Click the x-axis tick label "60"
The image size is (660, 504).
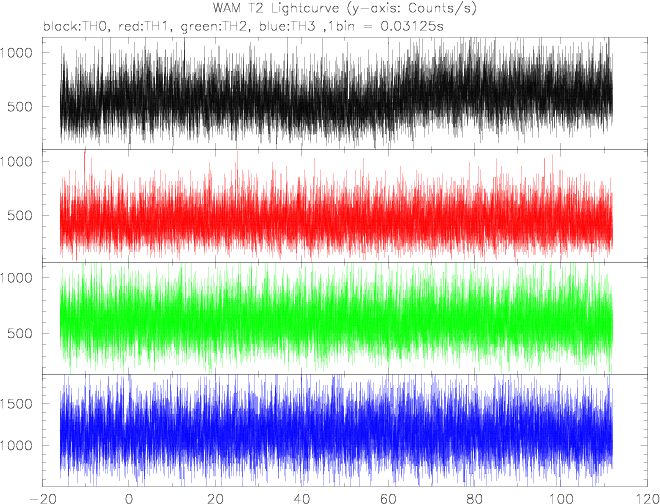tap(388, 497)
